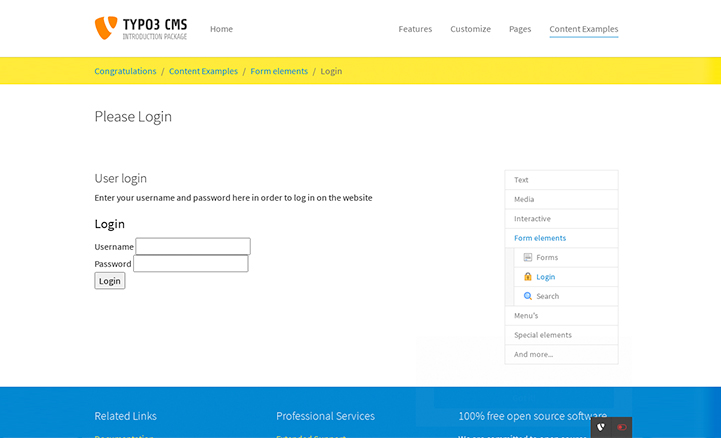Open the Customize menu item
The width and height of the screenshot is (721, 438).
(x=470, y=29)
